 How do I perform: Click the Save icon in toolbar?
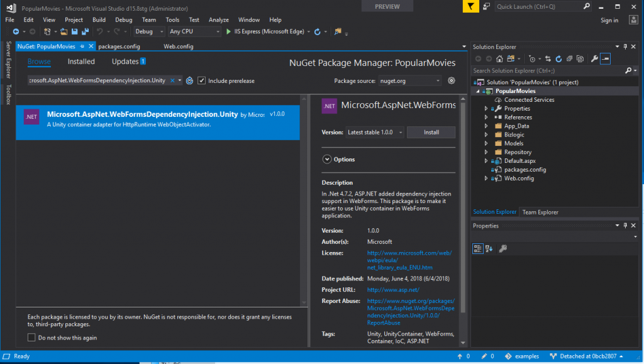tap(74, 31)
